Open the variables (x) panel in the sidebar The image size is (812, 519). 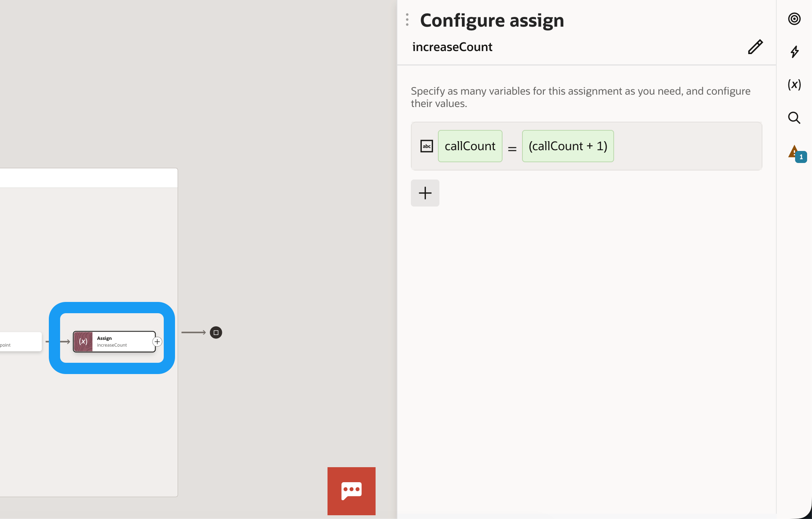794,84
